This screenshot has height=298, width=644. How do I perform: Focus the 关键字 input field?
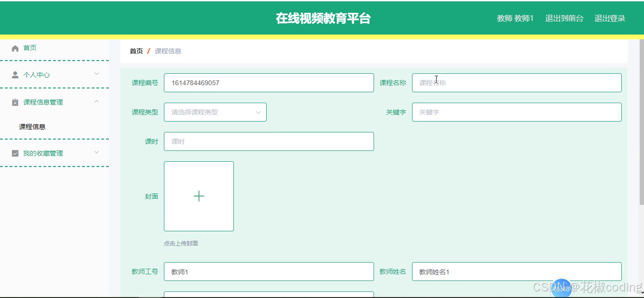tap(517, 112)
